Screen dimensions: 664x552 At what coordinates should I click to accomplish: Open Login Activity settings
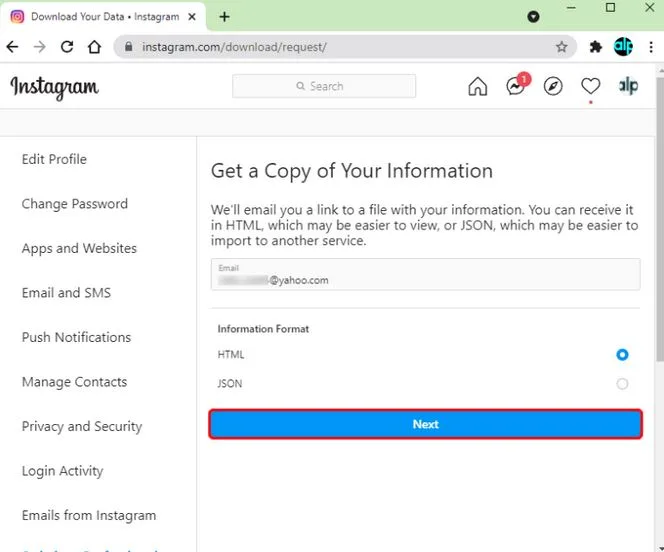(x=62, y=471)
